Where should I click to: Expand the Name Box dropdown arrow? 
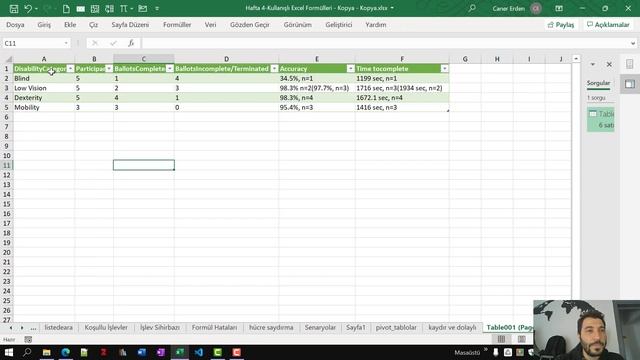coord(66,43)
